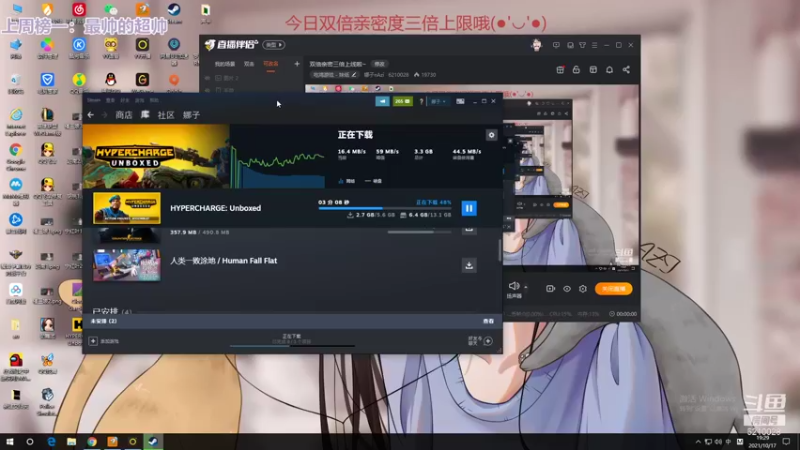Pause the HYPERCHARGE: Unboxed download
This screenshot has height=450, width=800.
tap(469, 208)
